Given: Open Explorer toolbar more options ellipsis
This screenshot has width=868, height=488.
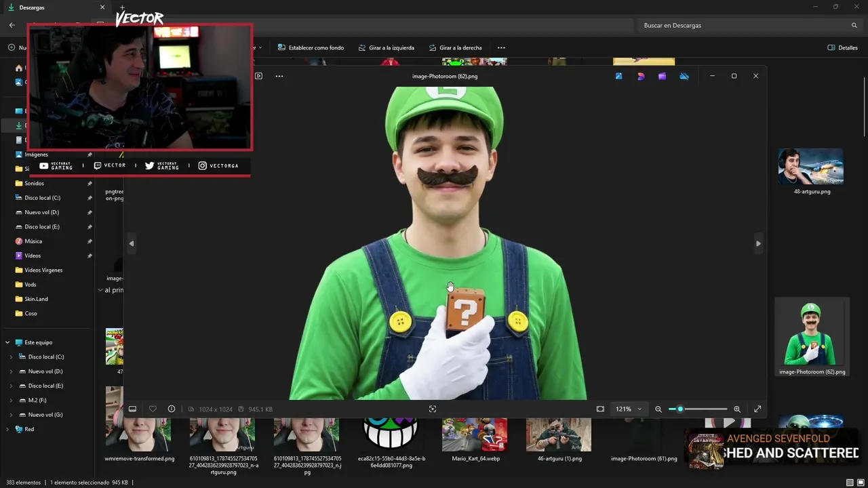Looking at the screenshot, I should pyautogui.click(x=501, y=47).
